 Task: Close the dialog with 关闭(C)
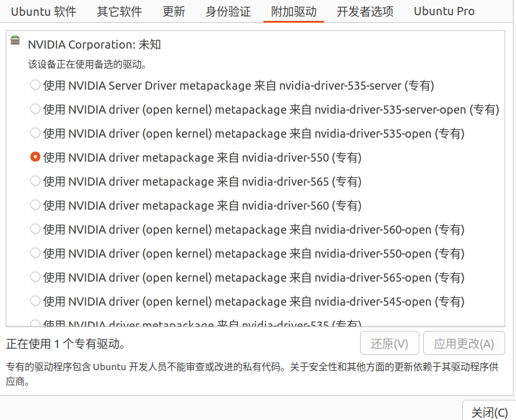click(x=489, y=411)
